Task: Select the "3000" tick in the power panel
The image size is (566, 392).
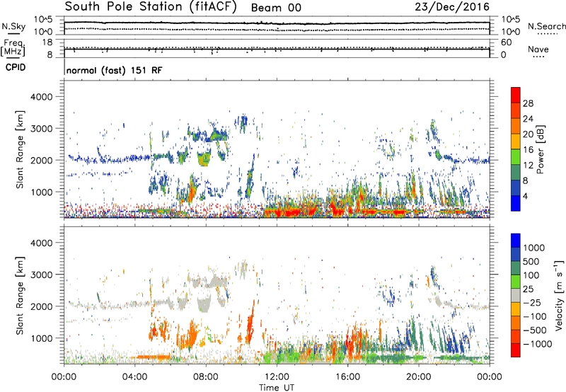Action: pos(41,129)
